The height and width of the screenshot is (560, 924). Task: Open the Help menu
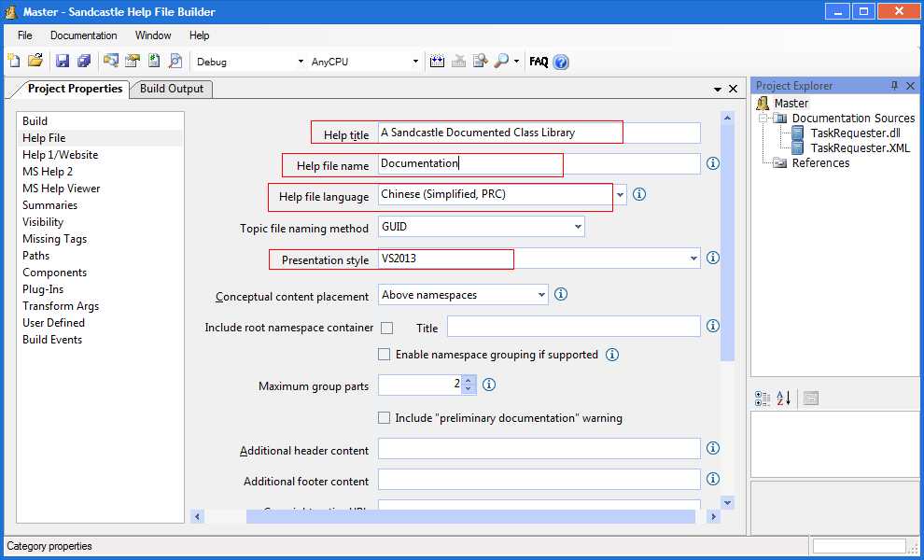(x=199, y=35)
